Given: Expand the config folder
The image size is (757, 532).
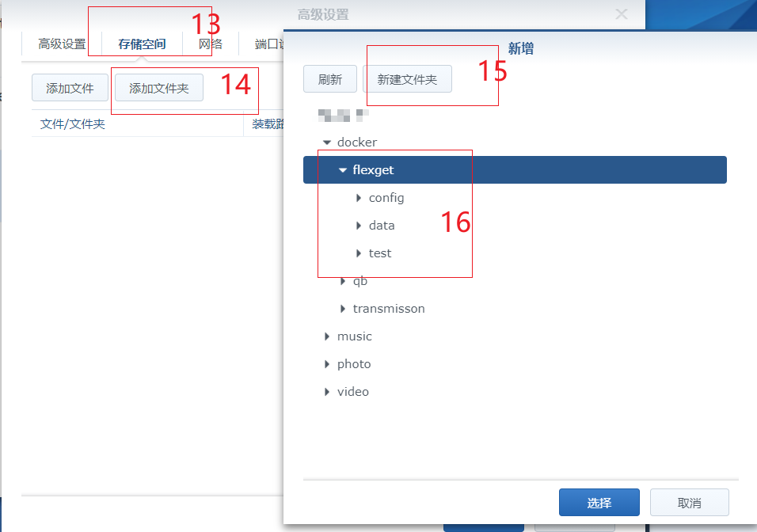Looking at the screenshot, I should [359, 197].
